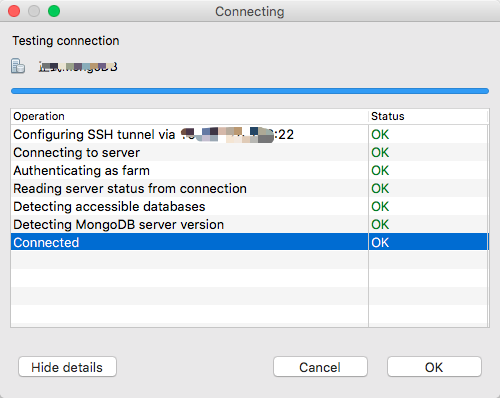
Task: Select the highlighted Connected row
Action: pos(250,242)
